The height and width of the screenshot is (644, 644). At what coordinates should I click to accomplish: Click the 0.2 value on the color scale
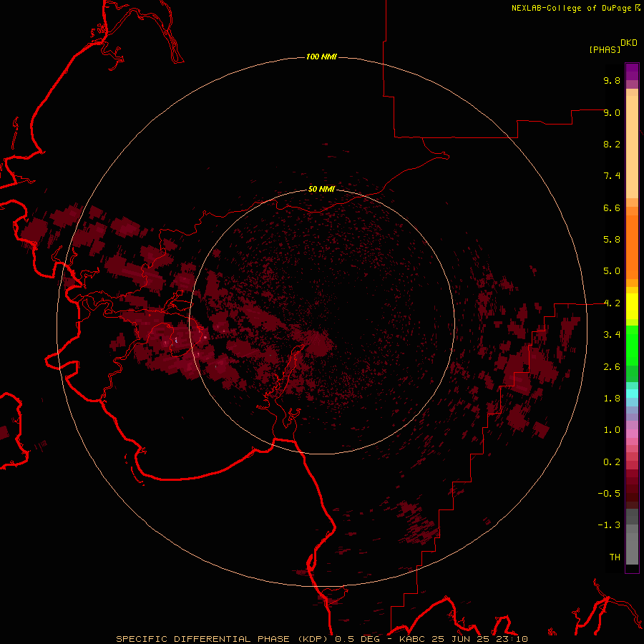click(x=612, y=462)
